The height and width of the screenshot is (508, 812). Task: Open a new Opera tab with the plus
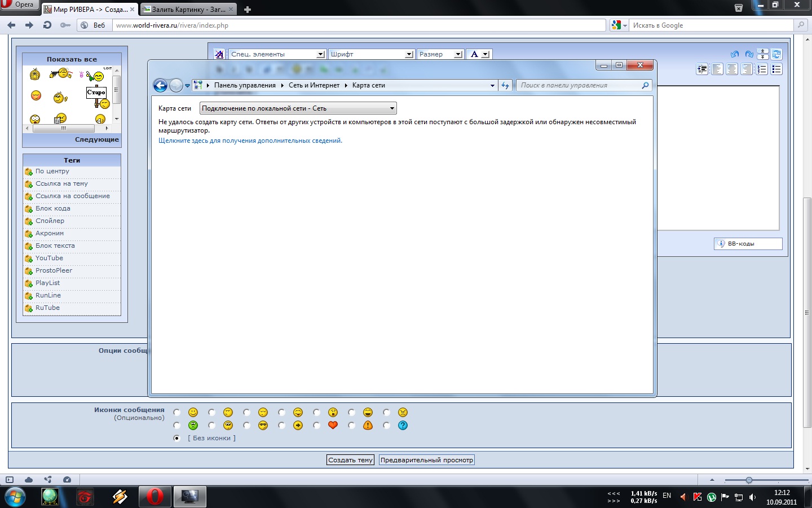pos(247,9)
